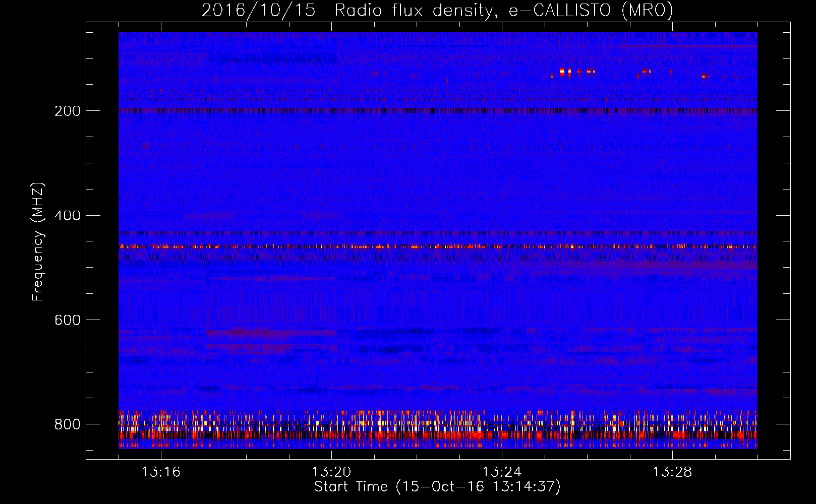The width and height of the screenshot is (816, 504).
Task: Click the 13:24 time tick label
Action: click(x=502, y=472)
